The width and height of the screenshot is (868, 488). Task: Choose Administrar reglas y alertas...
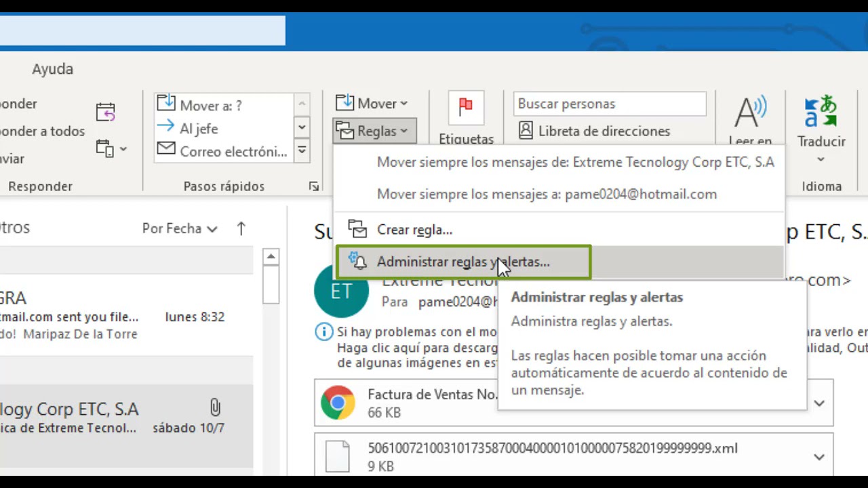tap(464, 262)
